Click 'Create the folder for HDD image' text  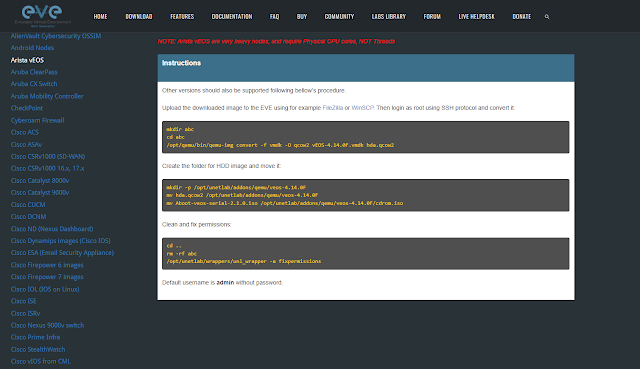coord(222,166)
